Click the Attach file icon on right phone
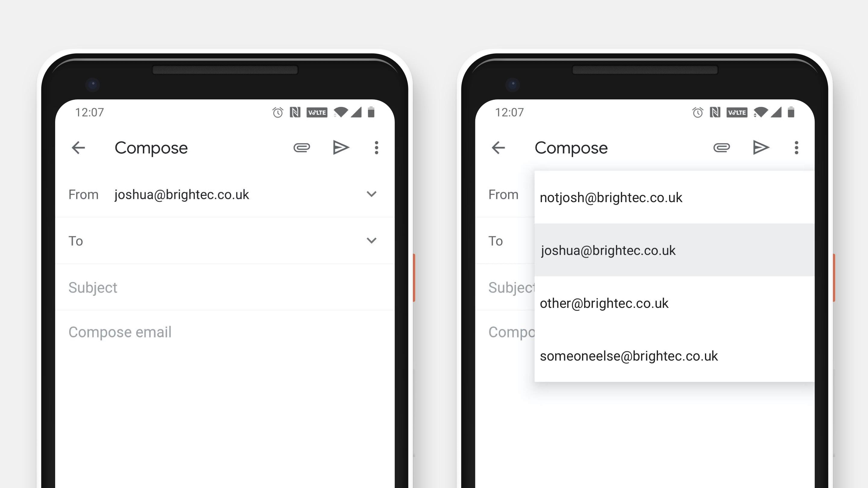The height and width of the screenshot is (488, 868). 722,148
